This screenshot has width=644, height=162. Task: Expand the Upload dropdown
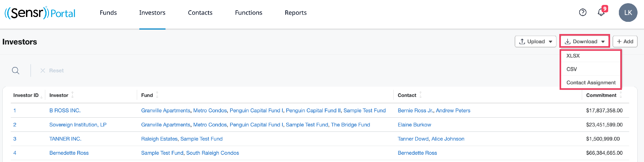(535, 41)
